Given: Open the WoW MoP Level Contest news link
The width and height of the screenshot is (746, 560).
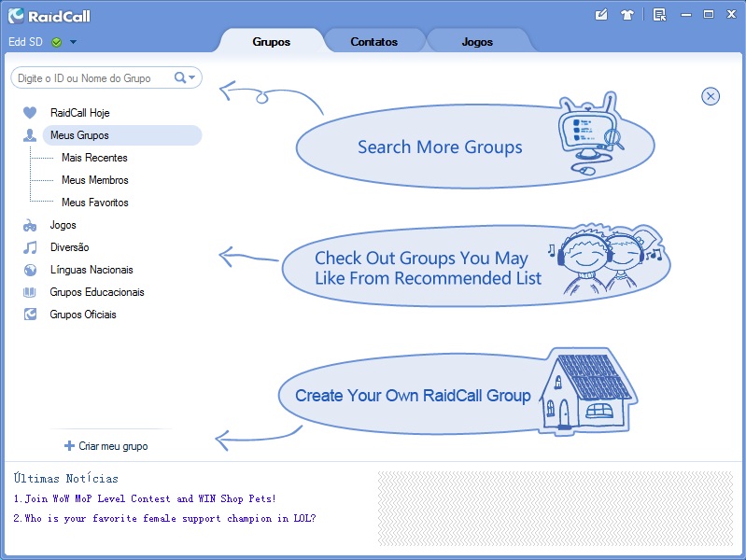Looking at the screenshot, I should 145,499.
